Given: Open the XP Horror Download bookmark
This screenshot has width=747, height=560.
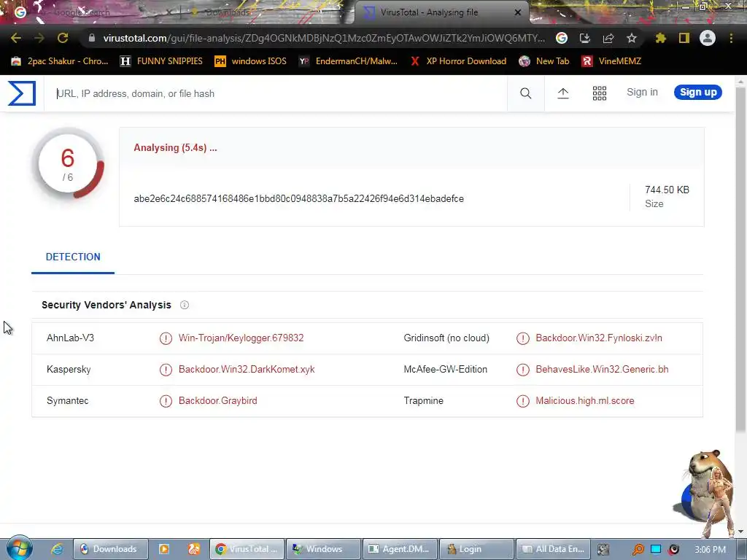Looking at the screenshot, I should click(x=458, y=61).
